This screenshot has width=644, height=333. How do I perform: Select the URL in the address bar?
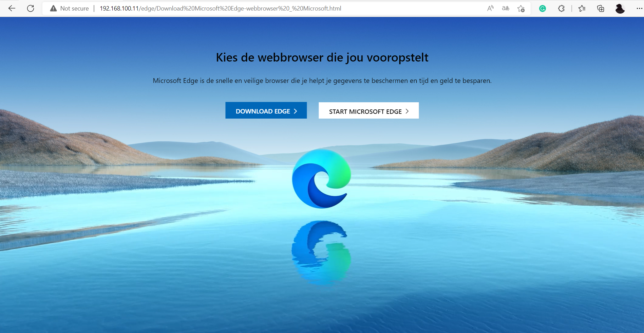[220, 8]
